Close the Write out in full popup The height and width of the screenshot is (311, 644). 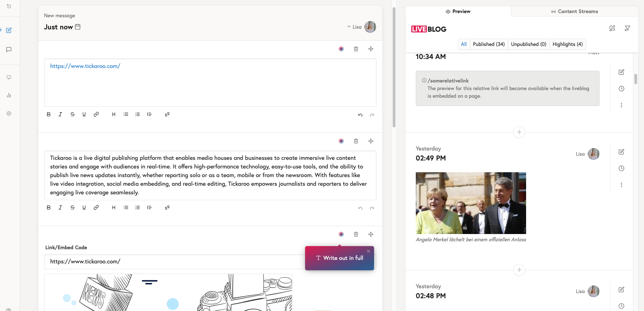tap(369, 251)
